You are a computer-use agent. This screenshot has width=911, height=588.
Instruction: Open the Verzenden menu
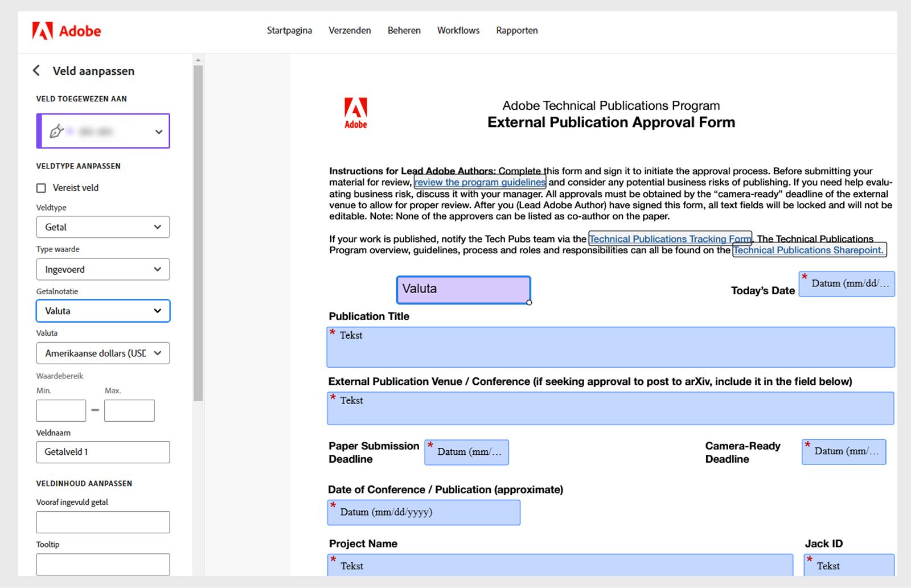tap(350, 30)
